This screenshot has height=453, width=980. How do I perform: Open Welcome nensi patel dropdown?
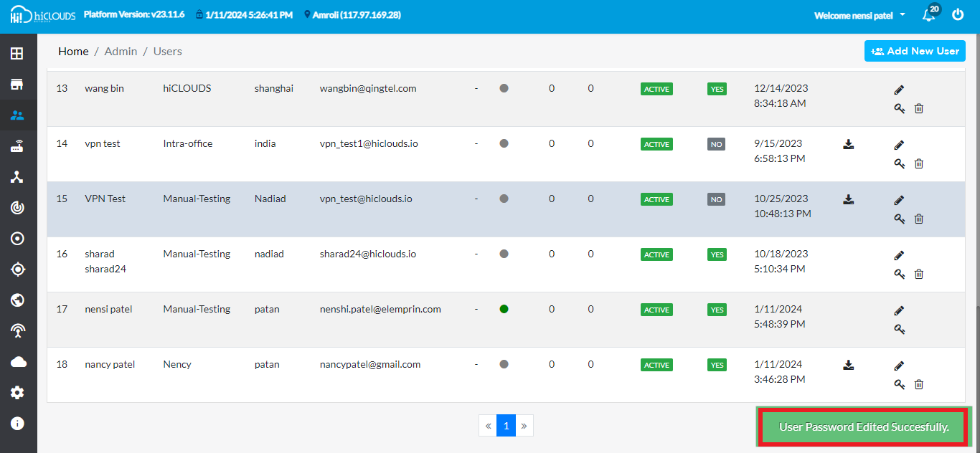(x=859, y=15)
